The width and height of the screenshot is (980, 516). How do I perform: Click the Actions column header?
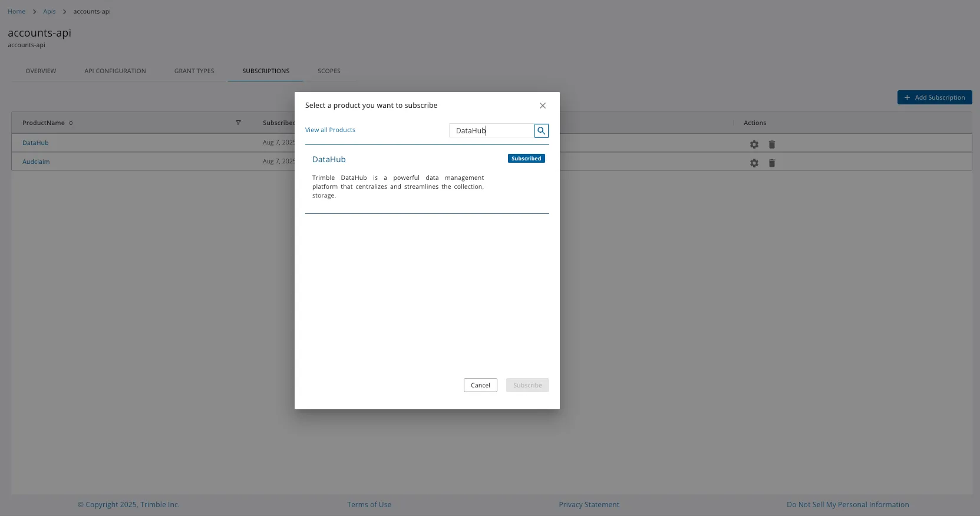point(755,123)
